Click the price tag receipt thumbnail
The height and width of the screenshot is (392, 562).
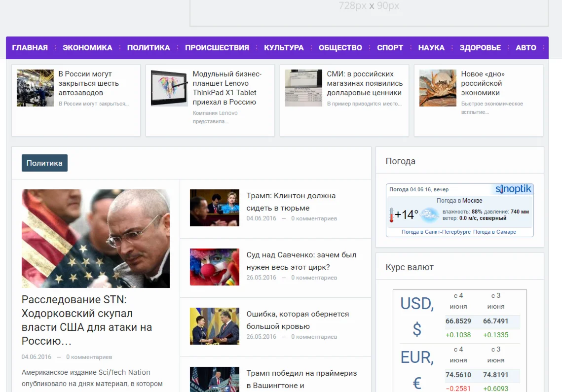[x=303, y=88]
